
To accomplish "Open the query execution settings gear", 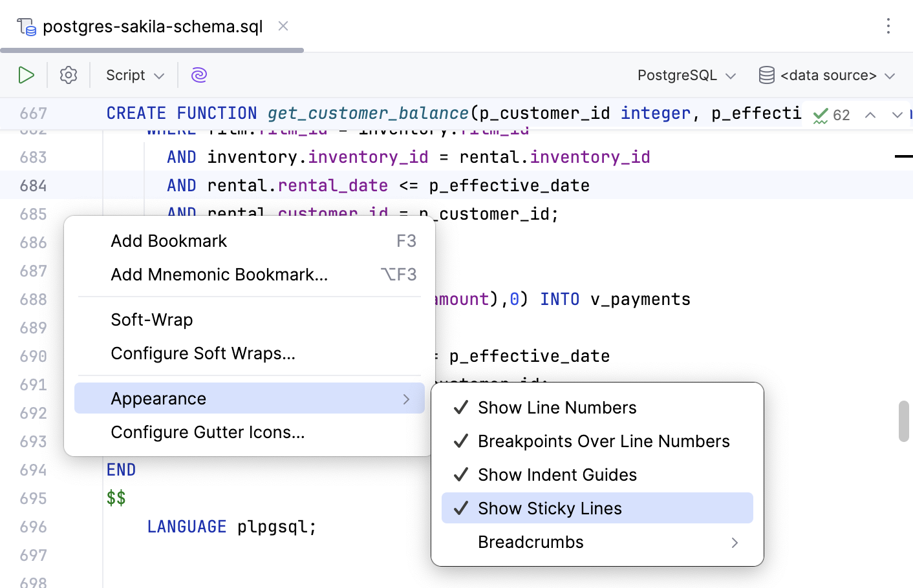I will coord(69,75).
